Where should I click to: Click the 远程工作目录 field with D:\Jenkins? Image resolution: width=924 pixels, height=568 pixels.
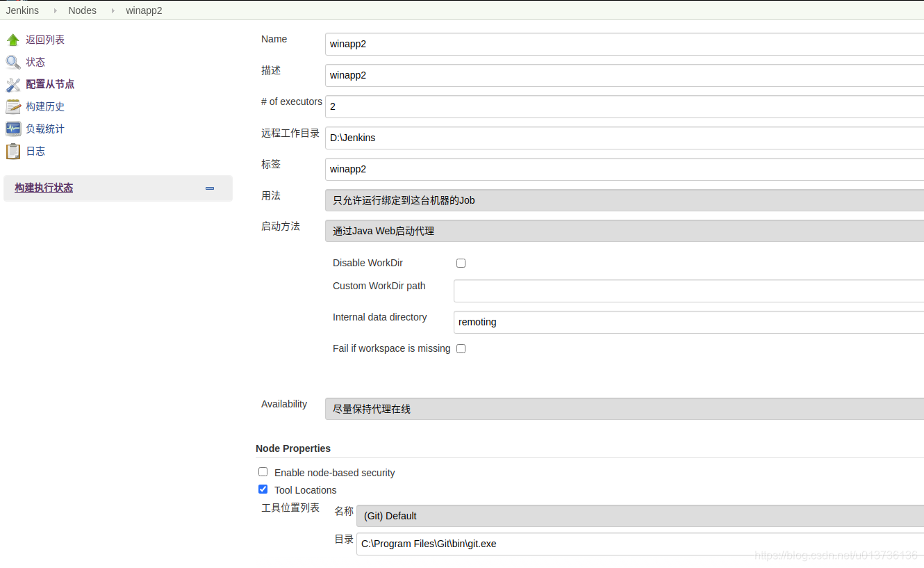625,138
